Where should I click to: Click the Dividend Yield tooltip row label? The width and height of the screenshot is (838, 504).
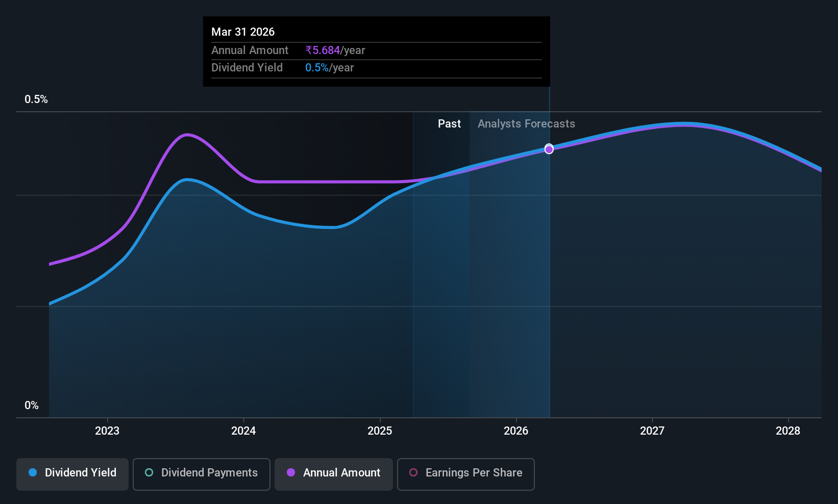[x=247, y=68]
